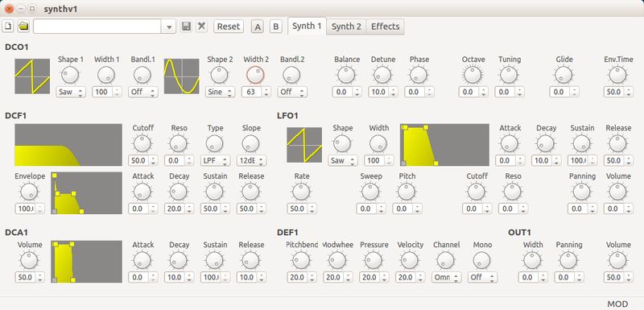This screenshot has width=644, height=310.
Task: Click the new preset document icon
Action: (x=8, y=27)
